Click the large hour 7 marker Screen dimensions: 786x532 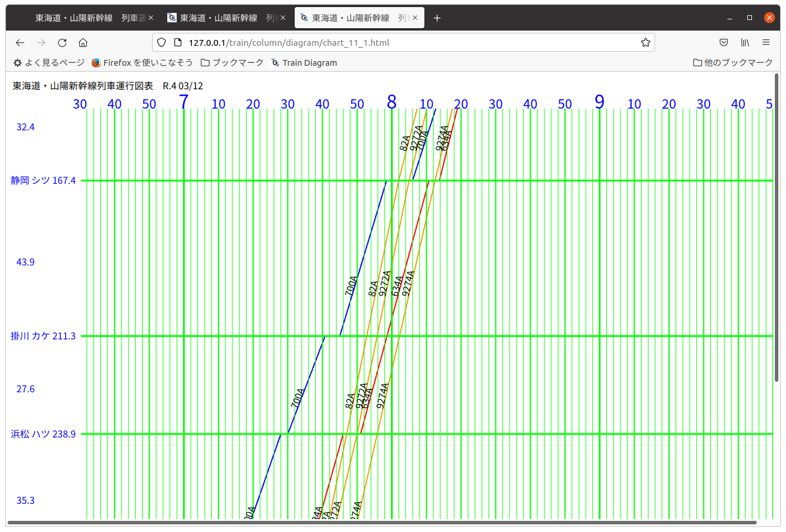pyautogui.click(x=184, y=102)
